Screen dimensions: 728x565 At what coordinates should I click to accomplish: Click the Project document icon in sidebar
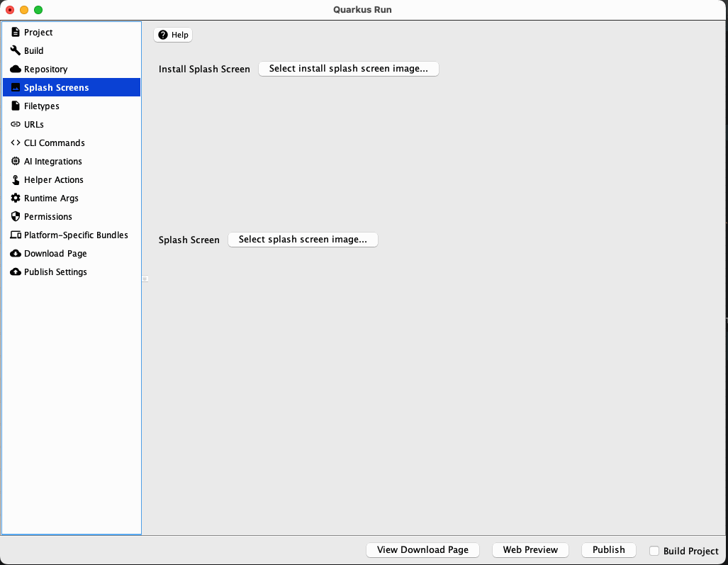click(16, 32)
